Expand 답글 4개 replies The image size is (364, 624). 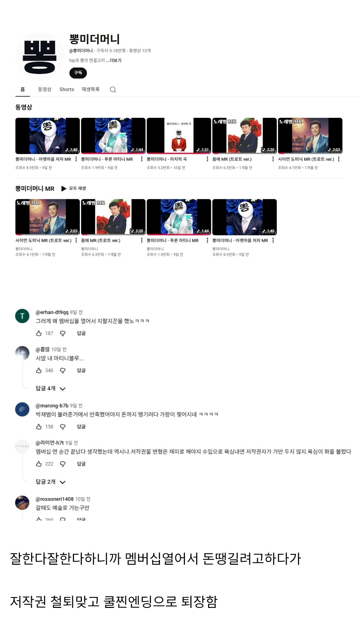tap(50, 388)
